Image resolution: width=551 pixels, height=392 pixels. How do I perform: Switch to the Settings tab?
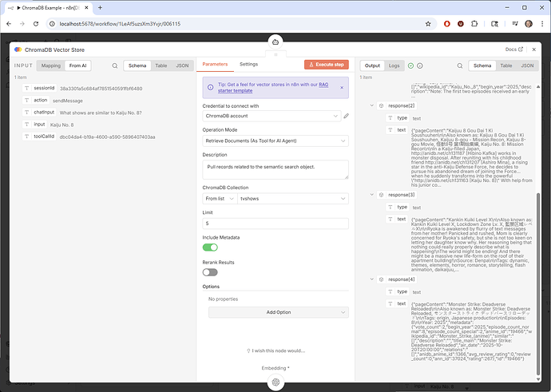coord(248,65)
